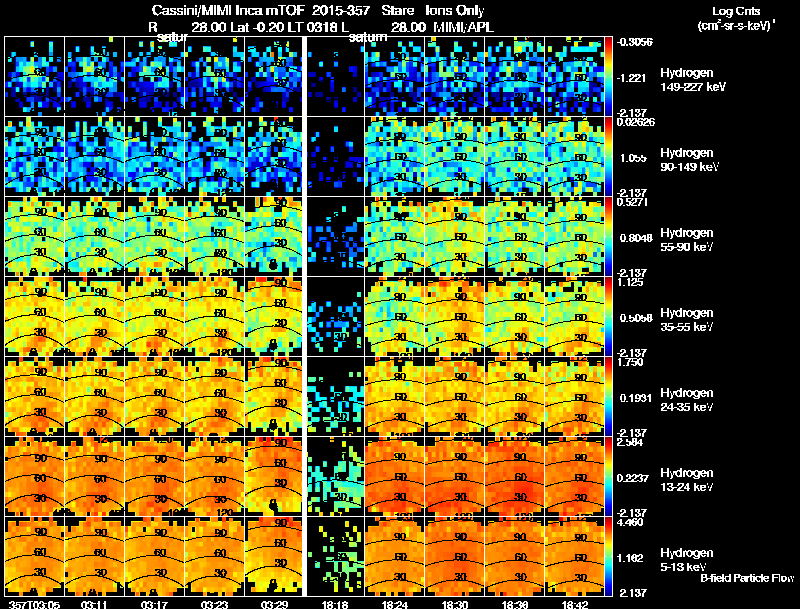
Task: Click the color bar beside Hydrogen 149-227 keV
Action: (608, 76)
